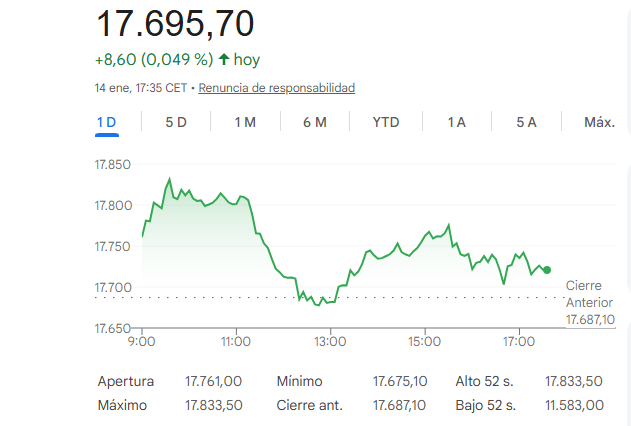Click the +8,60 (0,049 %) change text
Viewport: 631px width, 426px height.
coord(153,60)
